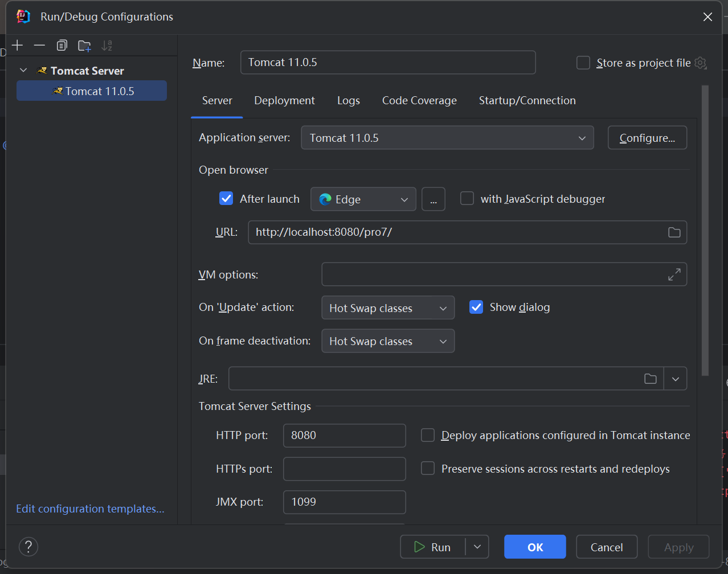Open help with question mark icon
Image resolution: width=728 pixels, height=574 pixels.
point(28,547)
